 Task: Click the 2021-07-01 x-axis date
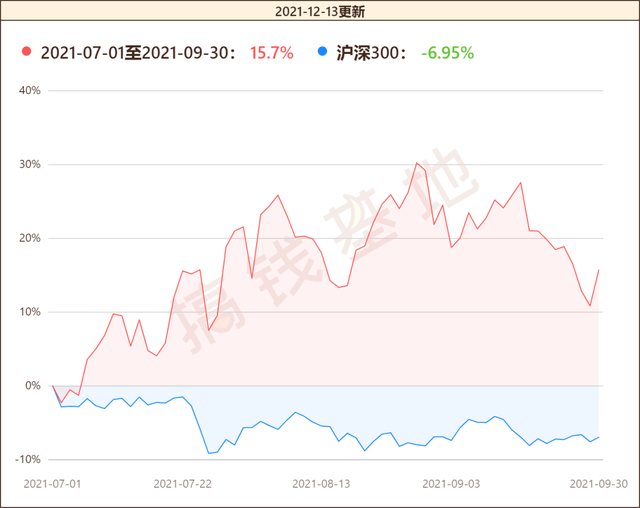52,484
